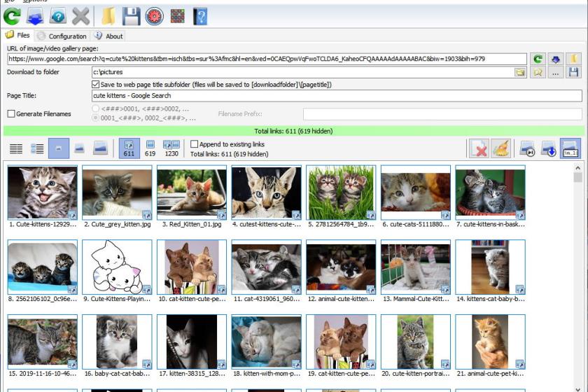Viewport: 588px width, 392px height.
Task: Select thumbnail 2 Cute_grey_kitten.jpg
Action: pyautogui.click(x=117, y=192)
